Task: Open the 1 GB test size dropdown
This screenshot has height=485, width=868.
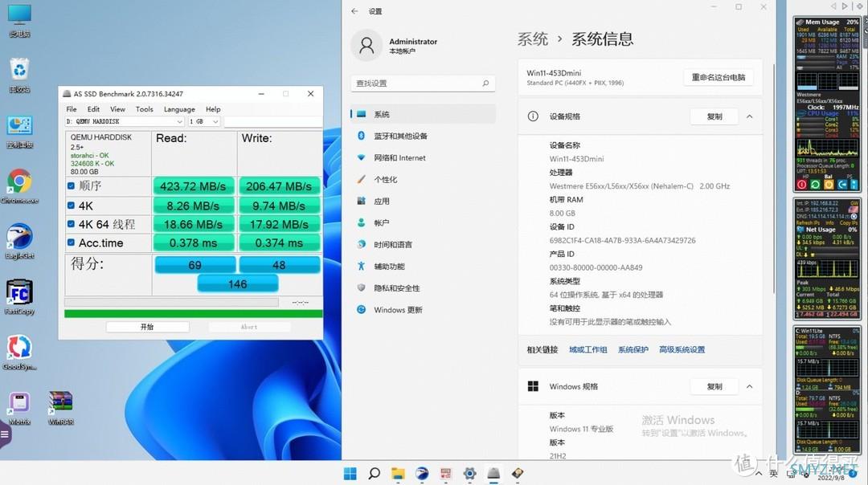Action: pos(204,122)
